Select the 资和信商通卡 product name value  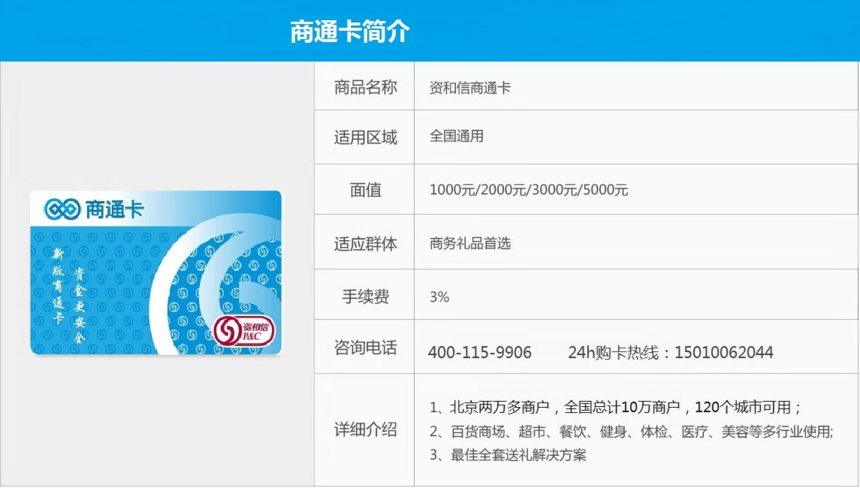[x=470, y=88]
